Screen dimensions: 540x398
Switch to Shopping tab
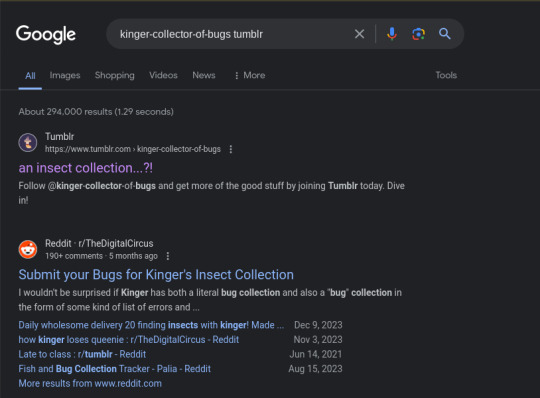click(x=115, y=75)
